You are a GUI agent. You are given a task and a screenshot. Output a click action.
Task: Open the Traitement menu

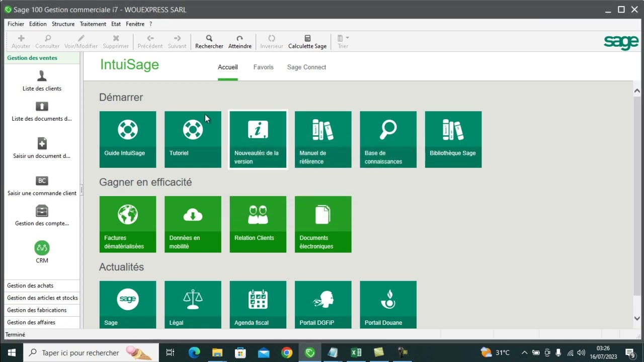coord(93,24)
